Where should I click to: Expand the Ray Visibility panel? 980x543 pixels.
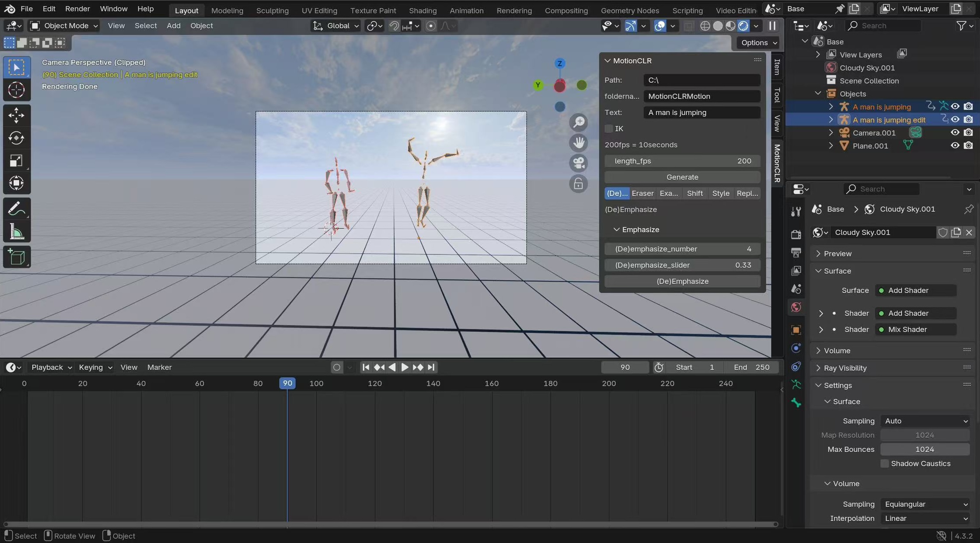845,368
